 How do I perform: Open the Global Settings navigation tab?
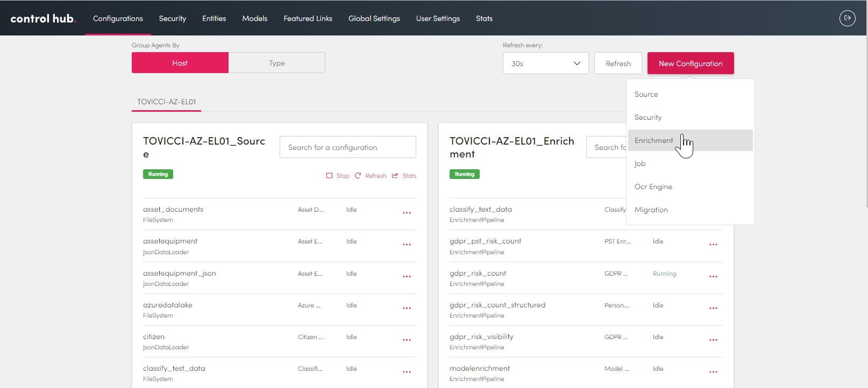coord(374,18)
